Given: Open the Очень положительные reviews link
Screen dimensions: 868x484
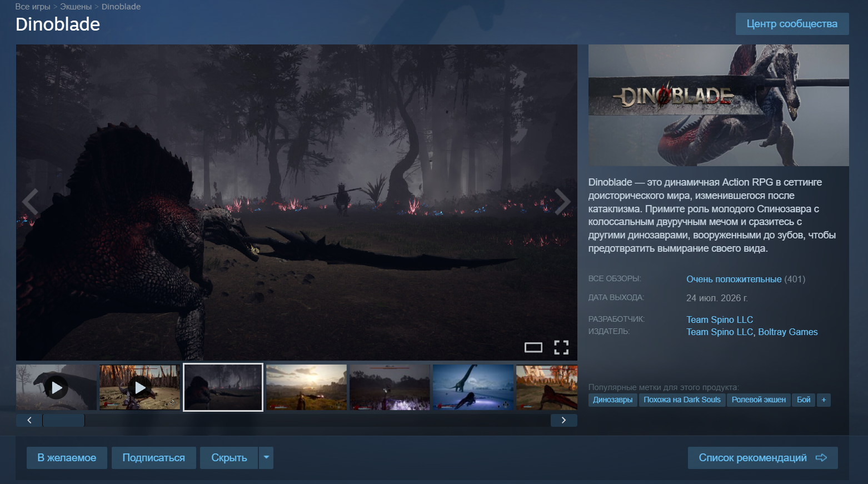Looking at the screenshot, I should (x=734, y=279).
